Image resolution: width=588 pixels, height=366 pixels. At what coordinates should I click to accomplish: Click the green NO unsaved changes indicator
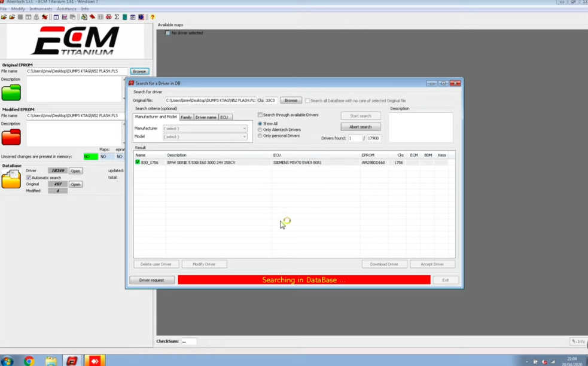90,156
